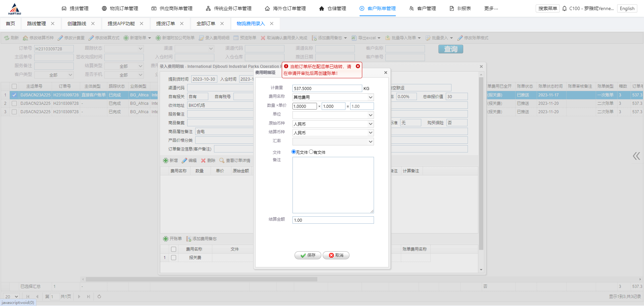The width and height of the screenshot is (644, 306).
Task: Close the red error alert icon
Action: click(x=358, y=66)
